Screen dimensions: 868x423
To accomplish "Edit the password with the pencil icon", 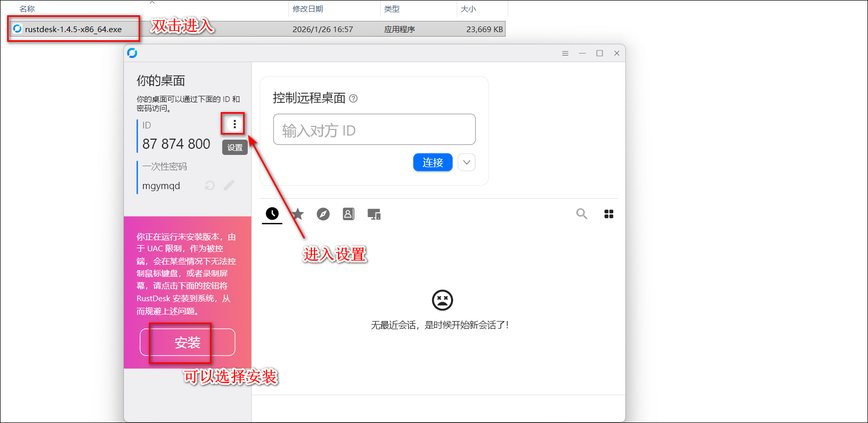I will point(229,186).
